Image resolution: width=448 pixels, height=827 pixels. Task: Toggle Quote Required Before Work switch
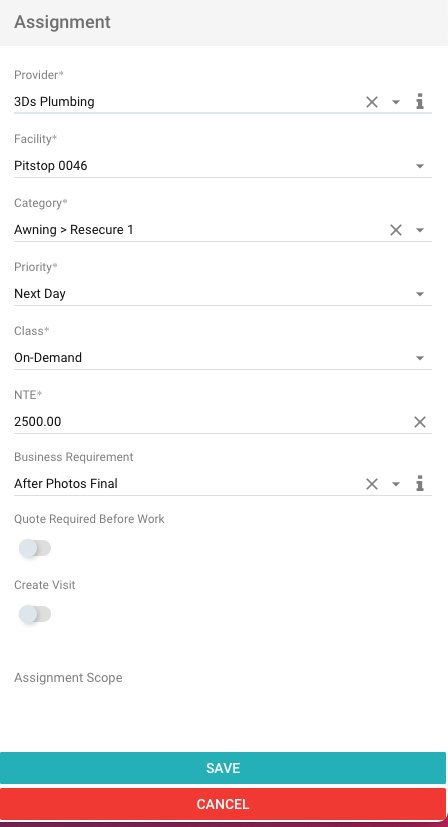click(x=35, y=548)
